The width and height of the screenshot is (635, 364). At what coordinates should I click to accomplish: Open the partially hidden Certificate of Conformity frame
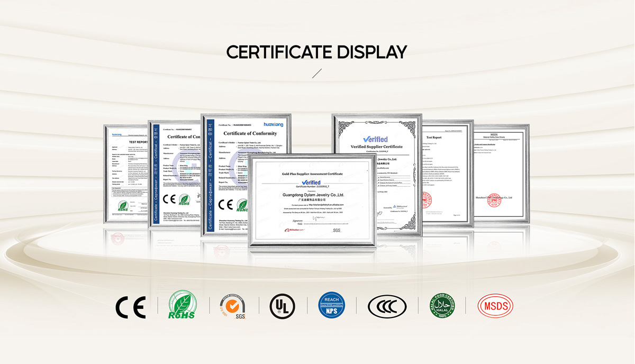click(174, 174)
